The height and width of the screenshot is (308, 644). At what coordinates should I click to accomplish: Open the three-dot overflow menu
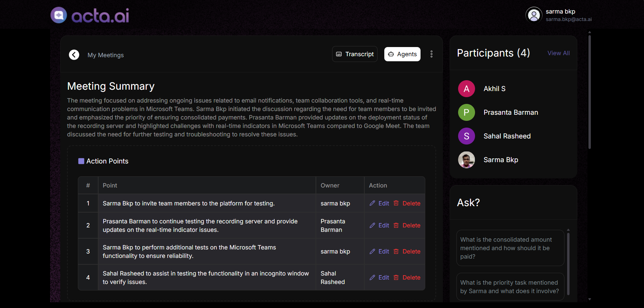[x=431, y=54]
